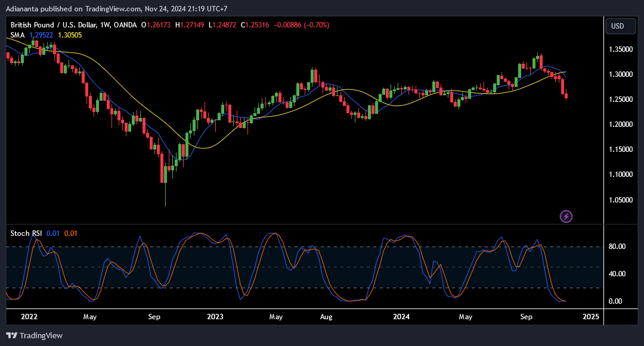The width and height of the screenshot is (644, 346).
Task: Click the 80.00 Stoch RSI axis label
Action: [x=617, y=247]
